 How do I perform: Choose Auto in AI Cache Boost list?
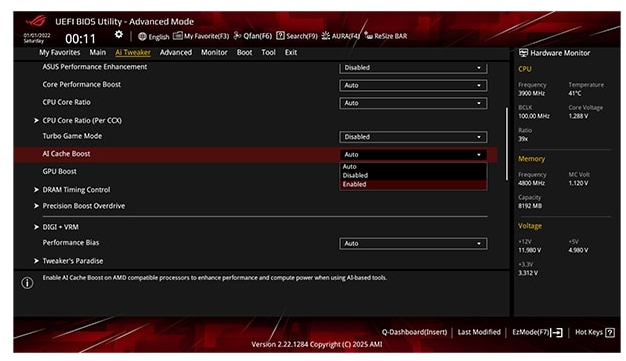coord(413,167)
